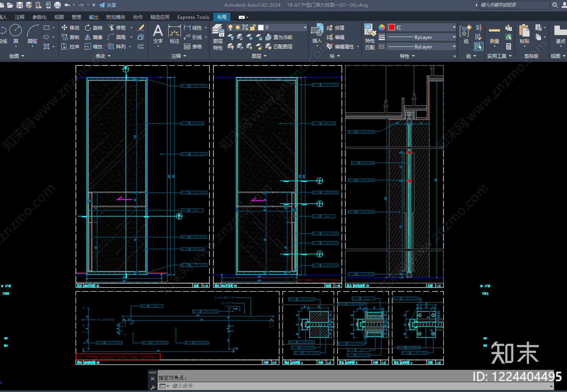Toggle the layer on/off lightbulb icon
This screenshot has width=567, height=392.
[x=231, y=28]
